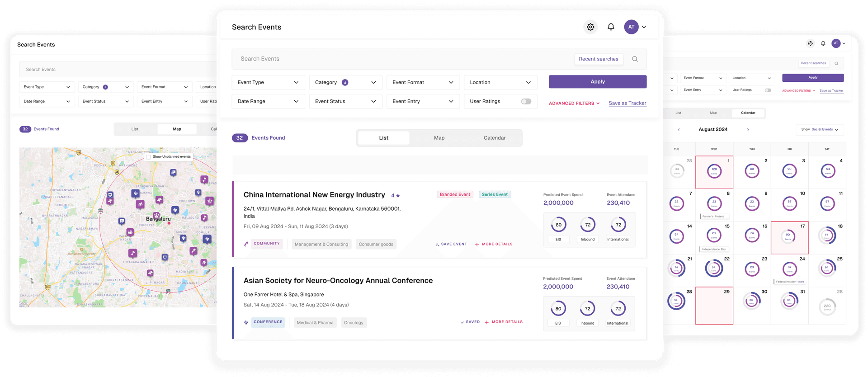Click Recent searches in the center window

pos(599,59)
